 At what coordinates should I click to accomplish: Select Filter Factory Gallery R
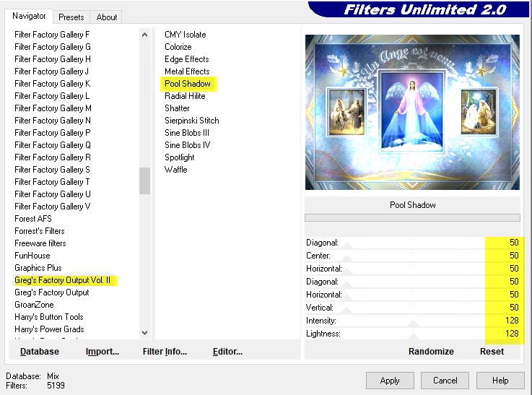pyautogui.click(x=53, y=157)
